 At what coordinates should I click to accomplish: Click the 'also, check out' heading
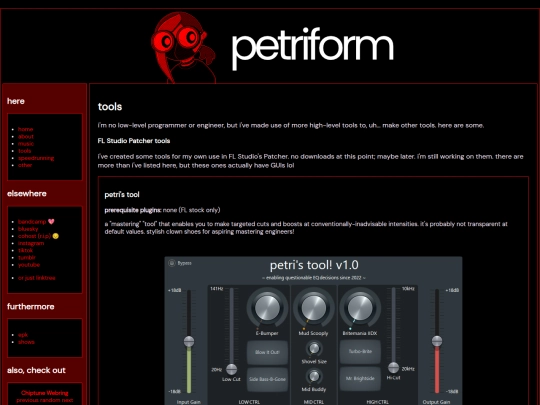(x=36, y=370)
